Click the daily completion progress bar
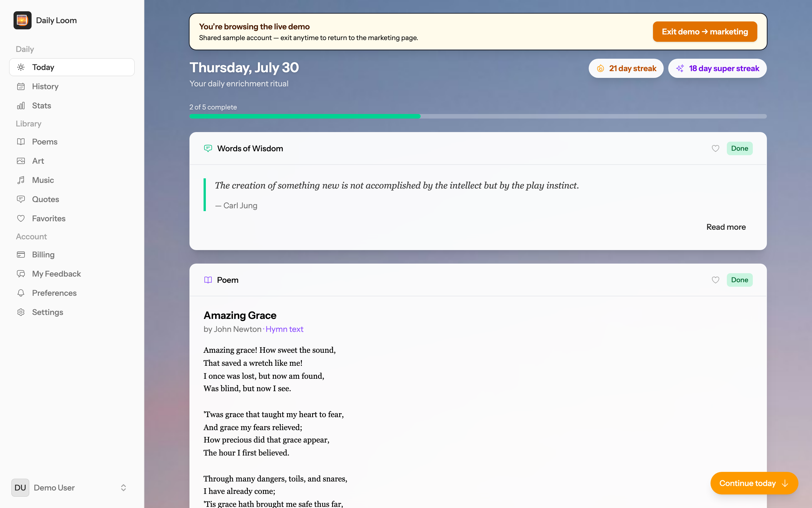 [x=478, y=116]
